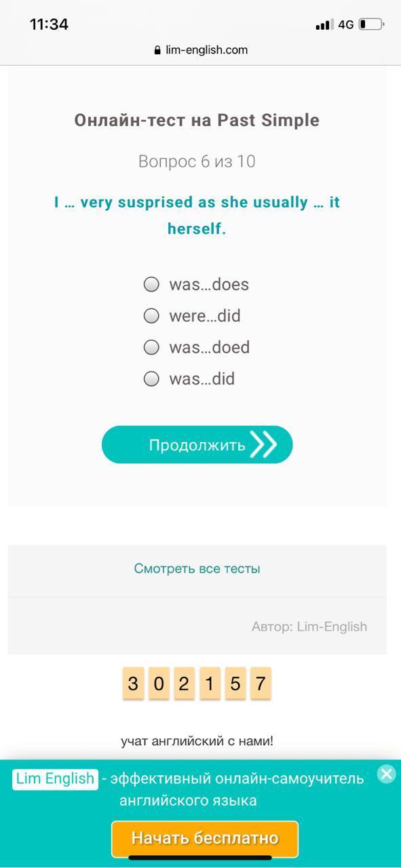
Task: Select the "was…does" radio button
Action: pos(151,284)
